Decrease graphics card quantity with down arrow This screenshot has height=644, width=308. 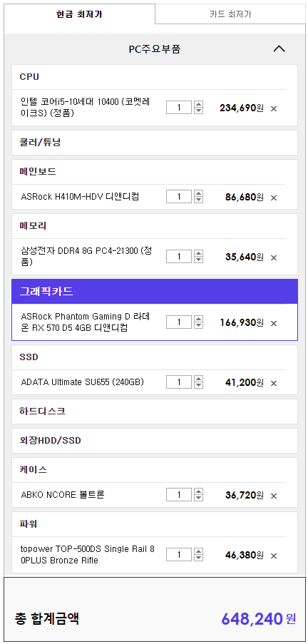point(199,325)
